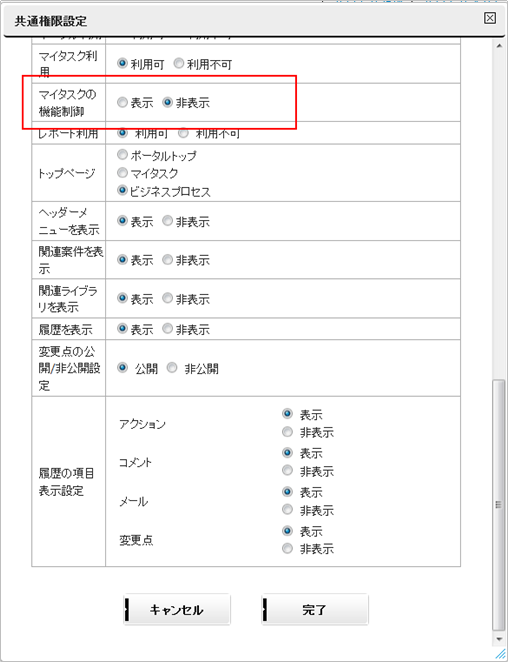Select 非表示 for 関連ライブラリを表示
The width and height of the screenshot is (508, 662).
click(168, 298)
